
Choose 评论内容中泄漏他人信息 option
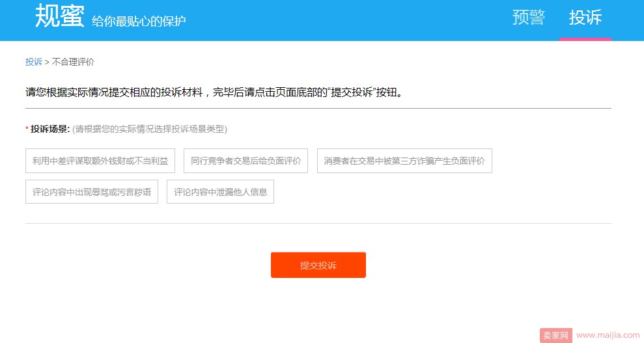pyautogui.click(x=220, y=191)
